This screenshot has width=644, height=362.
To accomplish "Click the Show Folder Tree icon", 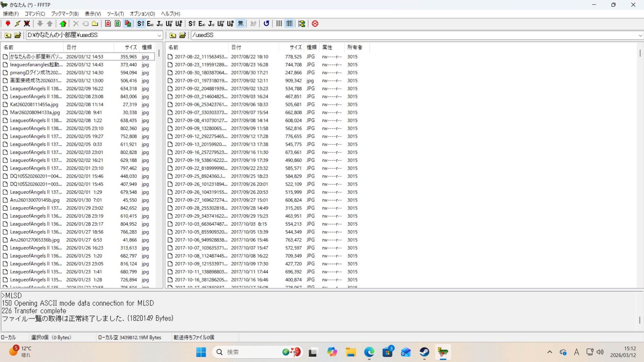I will point(302,23).
